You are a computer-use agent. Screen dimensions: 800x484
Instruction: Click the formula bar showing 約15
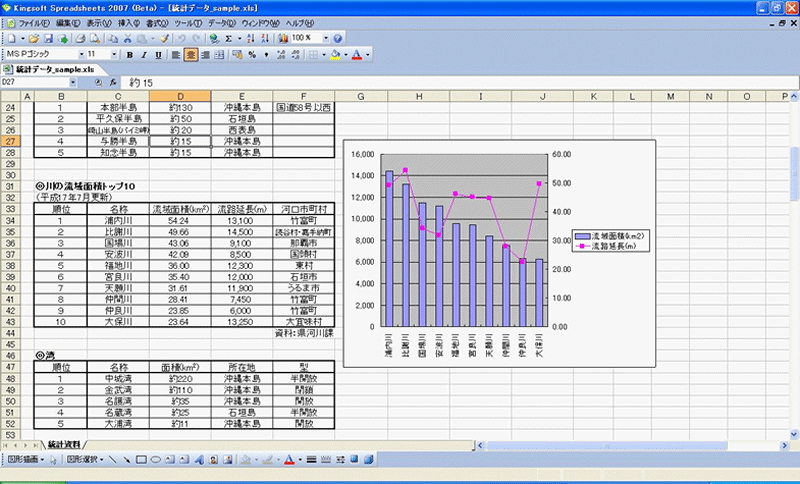coord(459,82)
